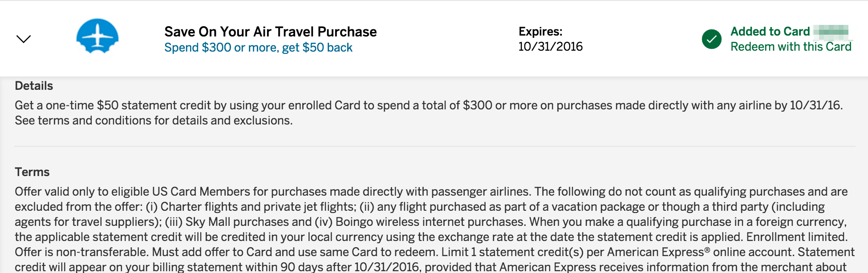
Task: Click the blue airplane offer icon
Action: point(97,36)
